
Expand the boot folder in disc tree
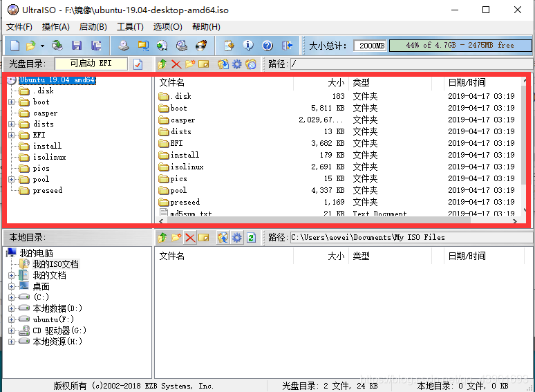click(x=11, y=102)
